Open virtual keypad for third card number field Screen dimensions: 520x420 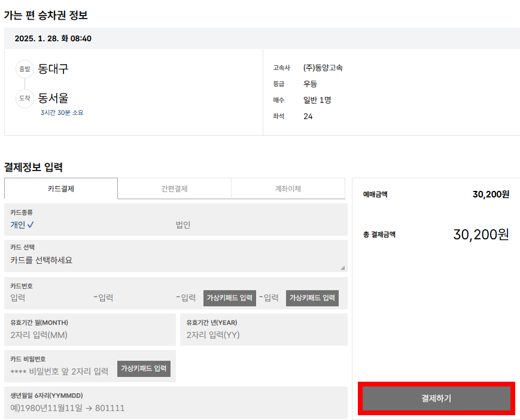tap(230, 298)
